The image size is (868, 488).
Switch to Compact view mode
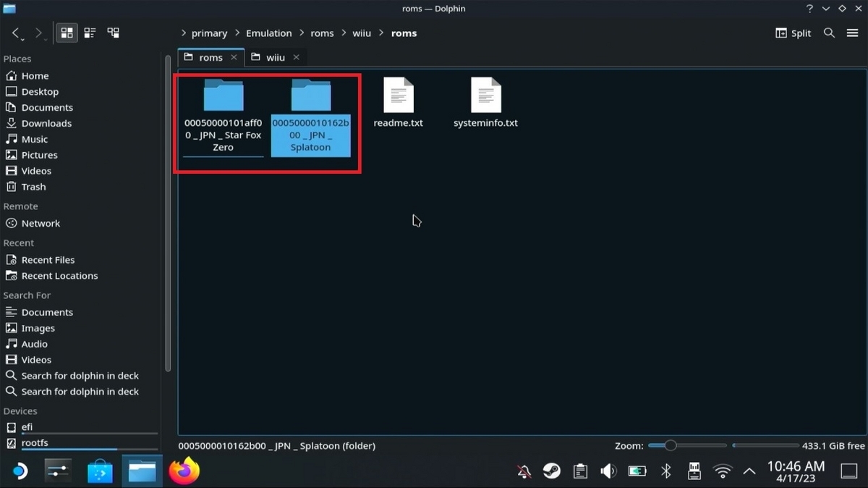[x=90, y=33]
